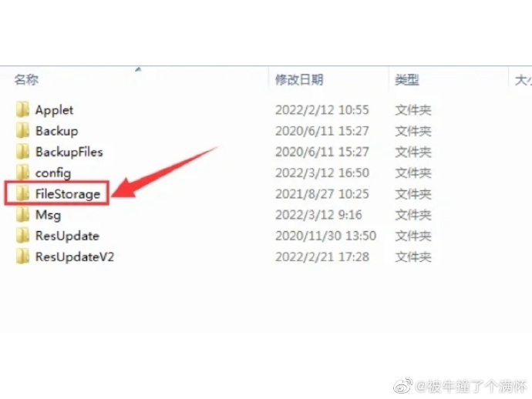Sort files by 名称 column header
The image size is (532, 399).
[26, 80]
